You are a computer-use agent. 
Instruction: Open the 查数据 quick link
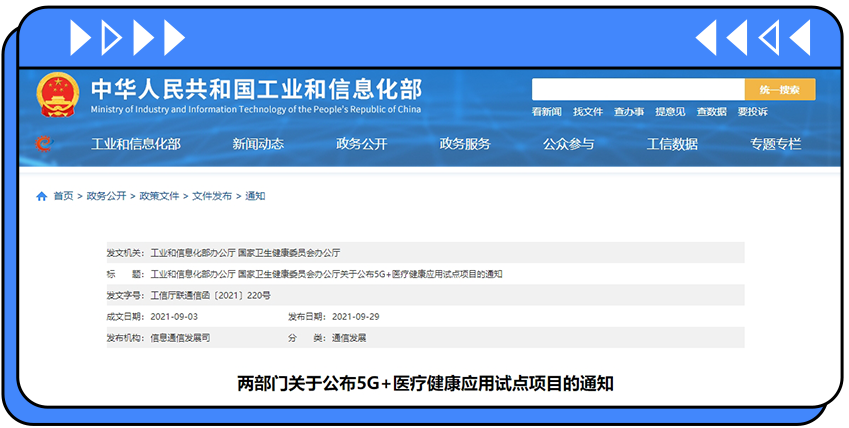coord(711,112)
